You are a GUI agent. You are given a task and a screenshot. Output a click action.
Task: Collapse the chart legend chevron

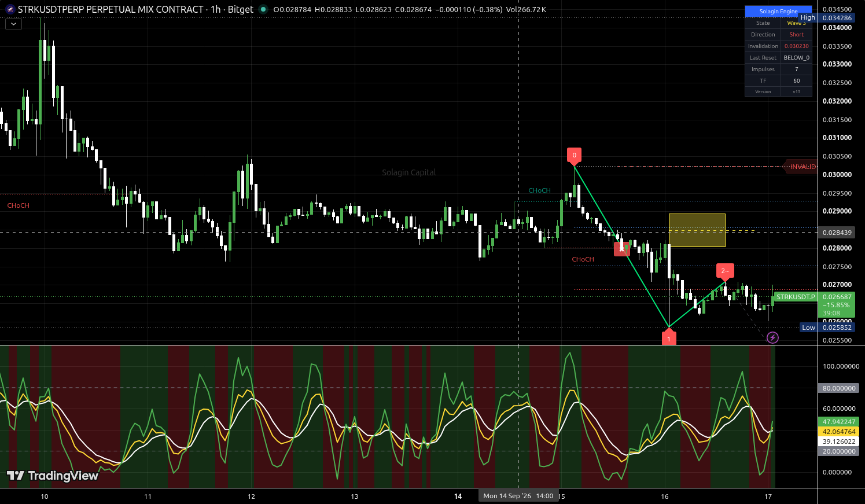(x=13, y=24)
